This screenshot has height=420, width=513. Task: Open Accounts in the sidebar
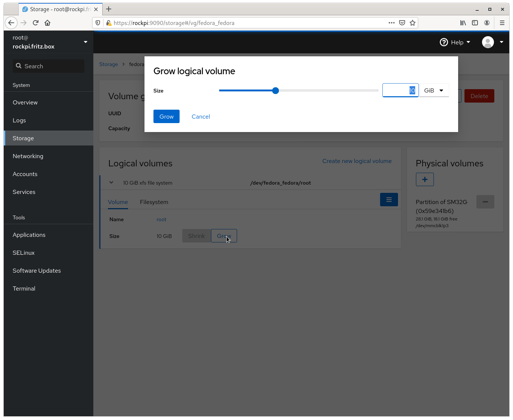click(49, 174)
